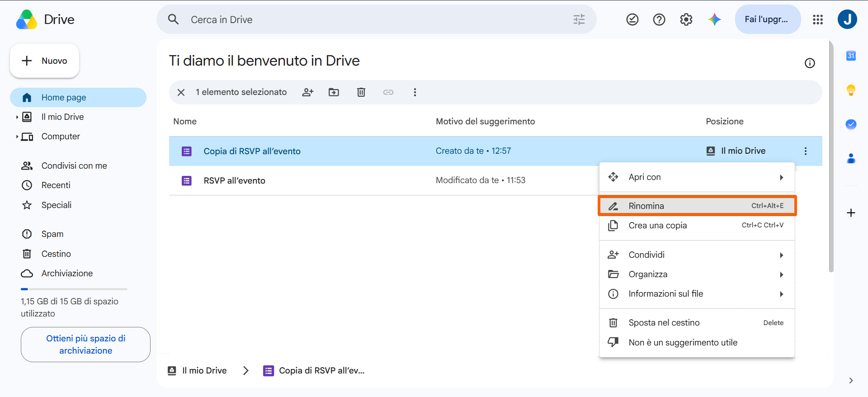Viewport: 868px width, 397px height.
Task: Go to Home page in sidebar
Action: [78, 98]
